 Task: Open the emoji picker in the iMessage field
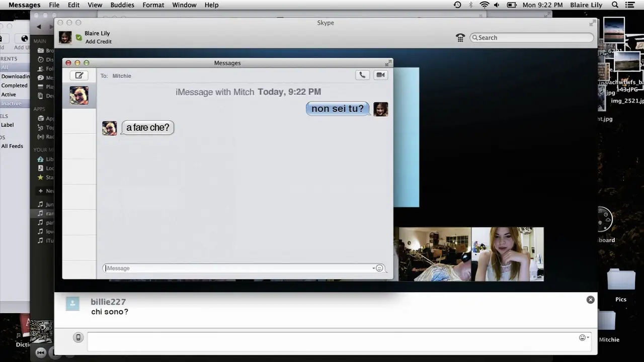click(379, 268)
